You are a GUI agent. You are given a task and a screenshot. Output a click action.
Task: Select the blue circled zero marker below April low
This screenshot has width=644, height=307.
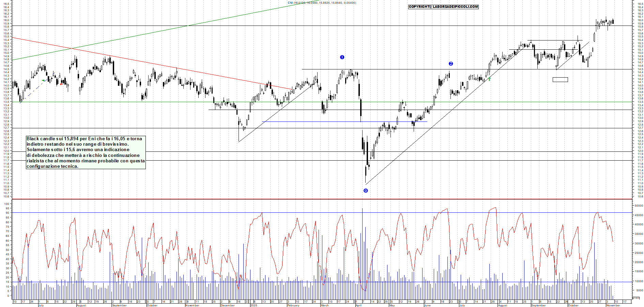pos(365,191)
